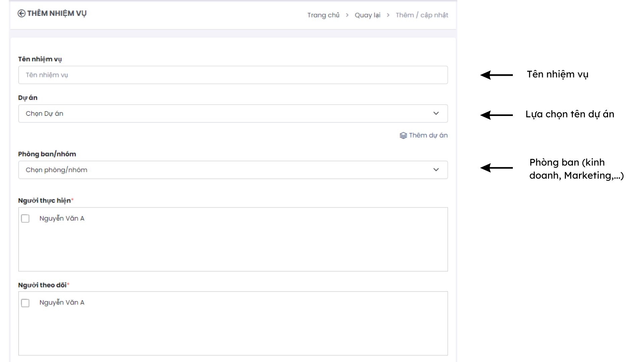This screenshot has height=362, width=644.
Task: Click the Nguyễn Văn A name under Người thực hiện
Action: coord(62,219)
